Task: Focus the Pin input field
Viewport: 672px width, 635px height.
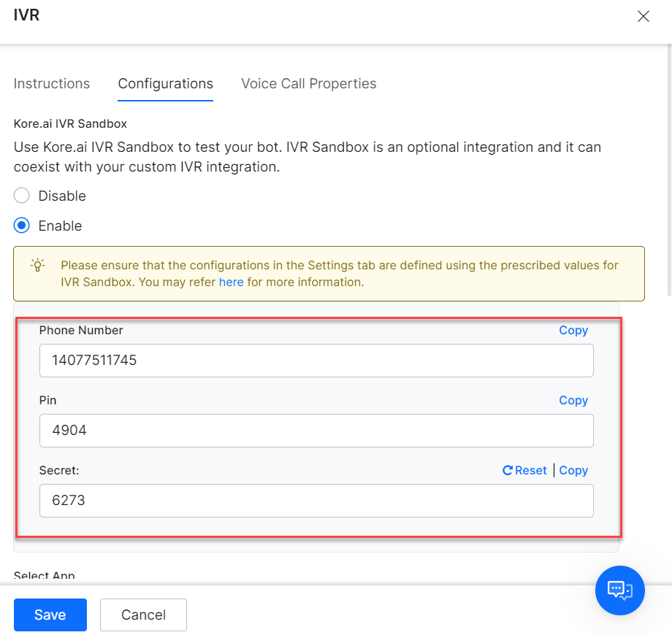Action: pyautogui.click(x=316, y=431)
